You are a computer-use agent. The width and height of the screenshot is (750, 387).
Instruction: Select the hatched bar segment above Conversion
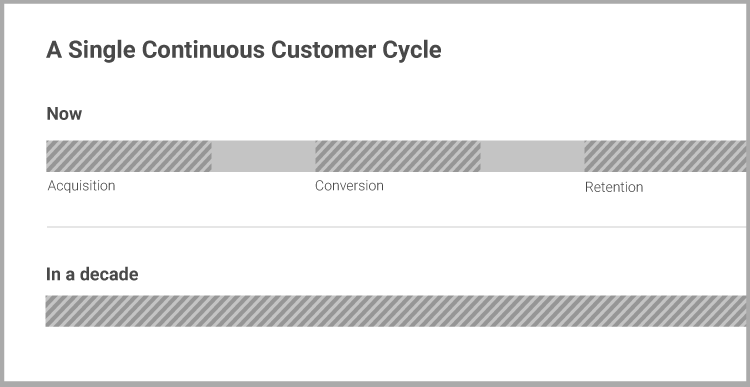coord(397,156)
